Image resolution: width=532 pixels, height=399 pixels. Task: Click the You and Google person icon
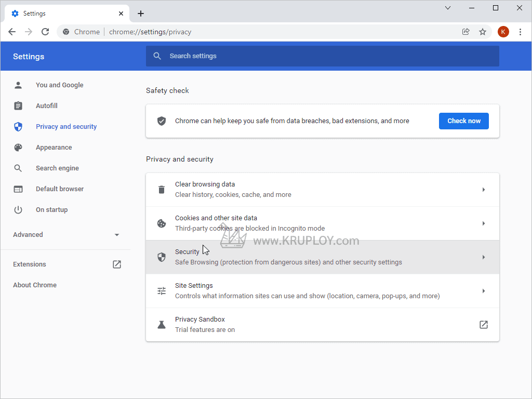[x=18, y=85]
